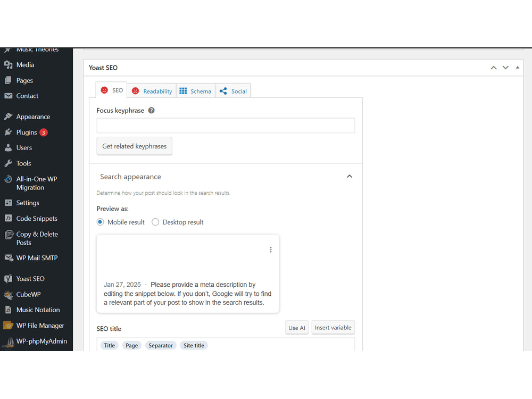Click the Contact envelope icon
Viewport: 532px width, 399px height.
[x=8, y=96]
